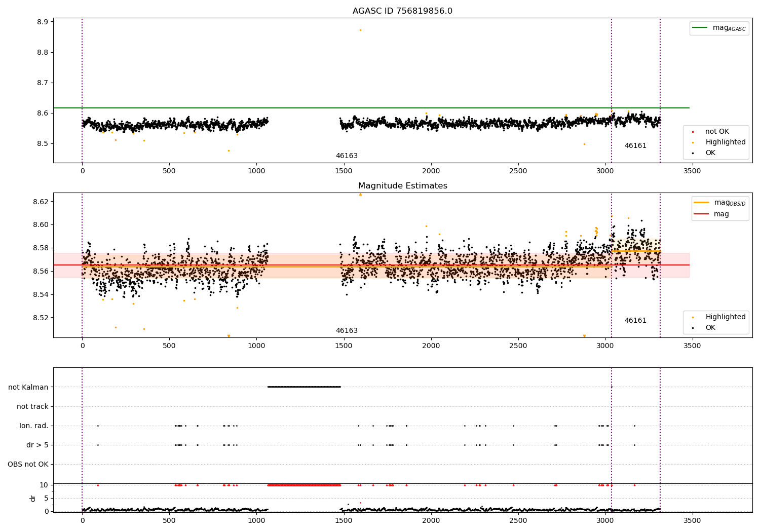The width and height of the screenshot is (760, 532).
Task: Click the orange outlier point near 8.87 magnitude
Action: click(360, 30)
